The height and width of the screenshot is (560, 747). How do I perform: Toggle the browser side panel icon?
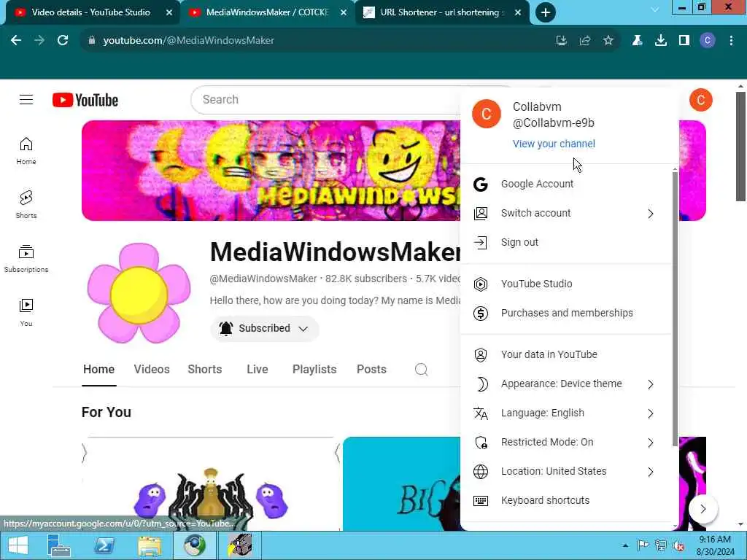684,41
